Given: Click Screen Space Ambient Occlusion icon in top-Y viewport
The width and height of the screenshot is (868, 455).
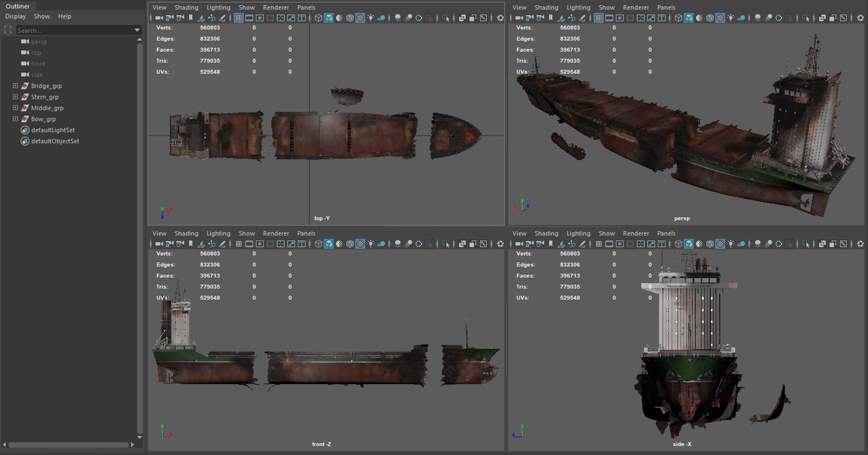Looking at the screenshot, I should pos(398,18).
